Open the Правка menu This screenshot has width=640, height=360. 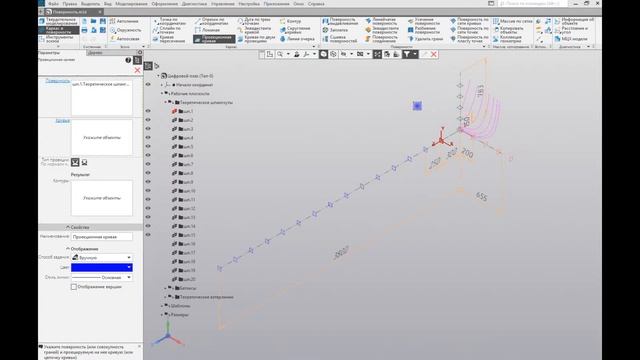pos(70,4)
